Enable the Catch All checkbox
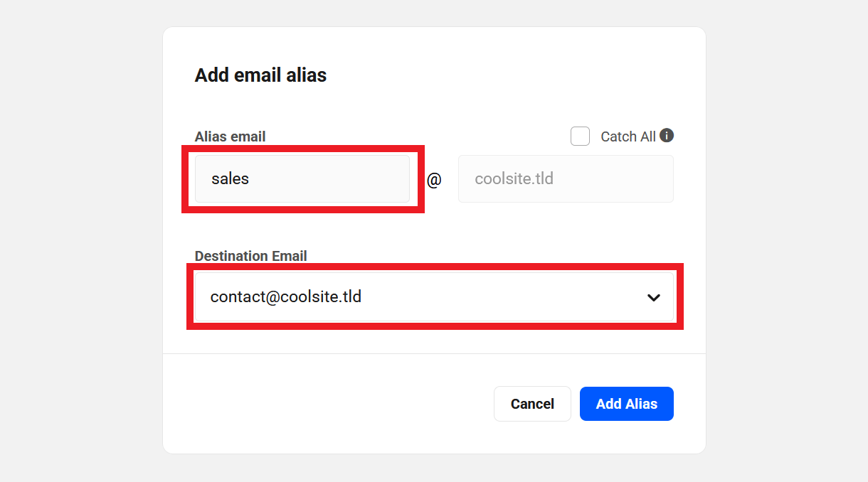 pyautogui.click(x=580, y=136)
